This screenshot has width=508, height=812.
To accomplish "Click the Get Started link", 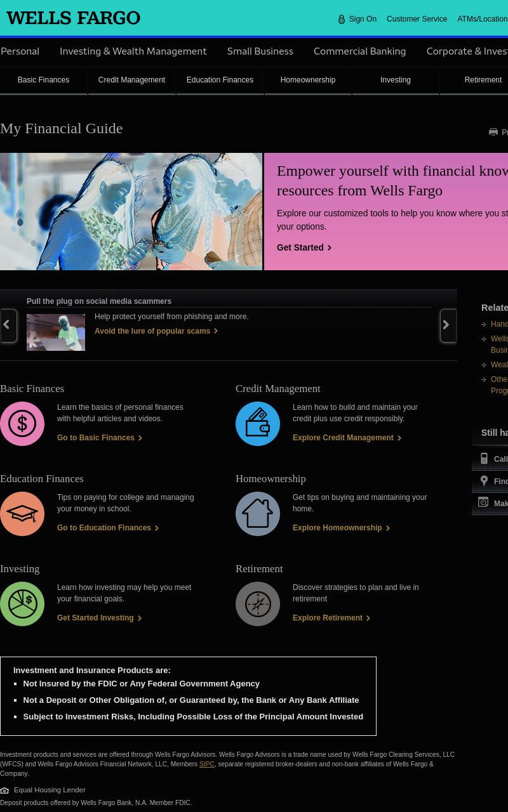I will (304, 247).
